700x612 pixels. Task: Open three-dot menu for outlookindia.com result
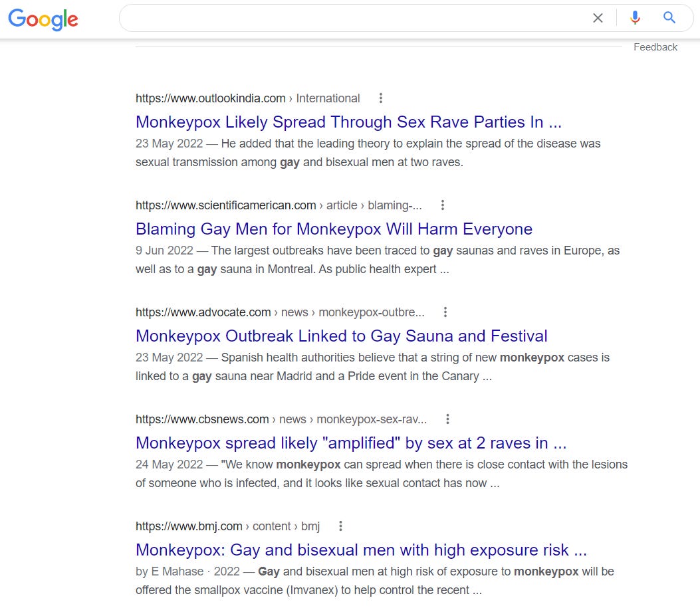coord(381,98)
